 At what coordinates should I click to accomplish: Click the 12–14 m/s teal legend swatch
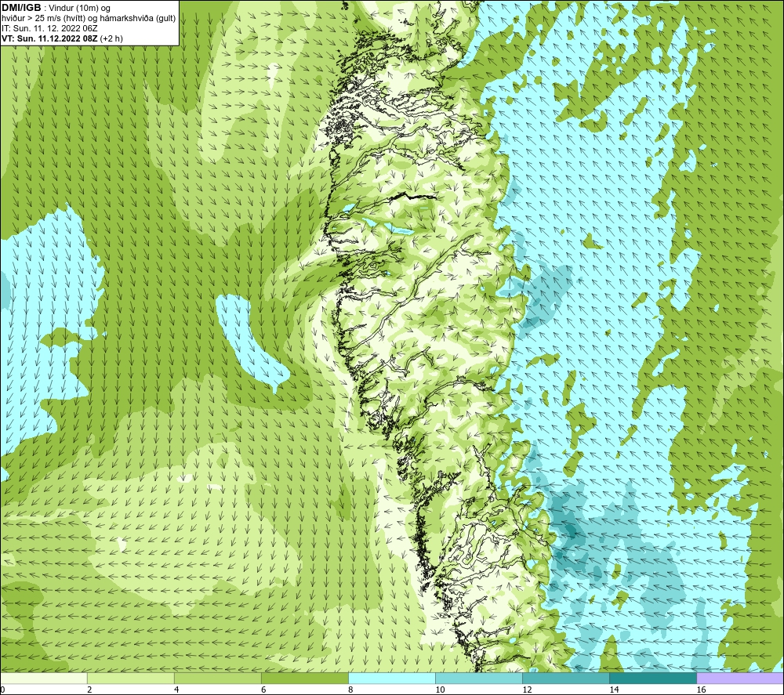tap(566, 679)
